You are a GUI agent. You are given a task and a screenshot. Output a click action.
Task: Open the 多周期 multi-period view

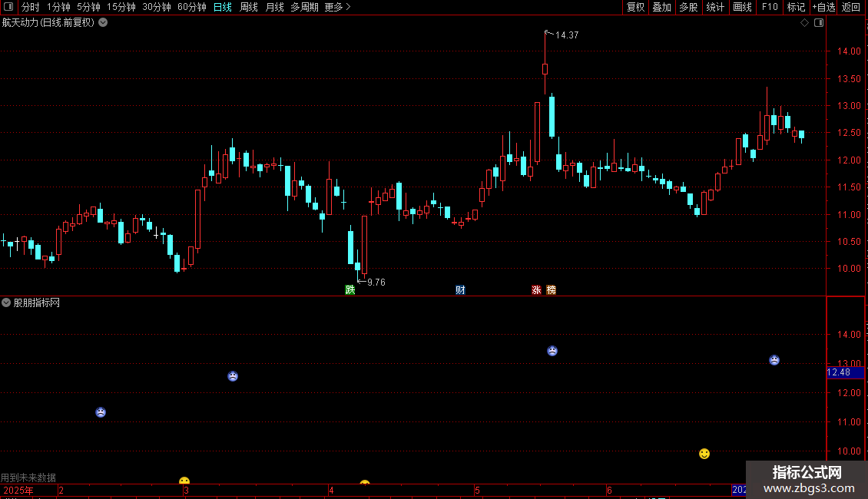304,7
